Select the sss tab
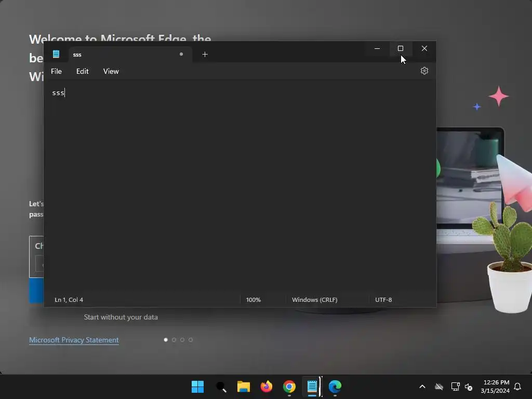The width and height of the screenshot is (532, 399). pos(130,54)
